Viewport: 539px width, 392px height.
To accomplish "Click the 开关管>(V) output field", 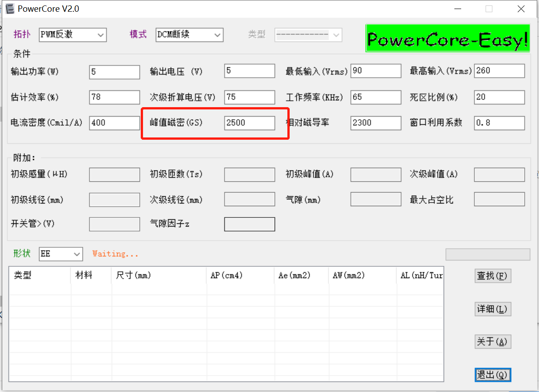I will (x=114, y=224).
